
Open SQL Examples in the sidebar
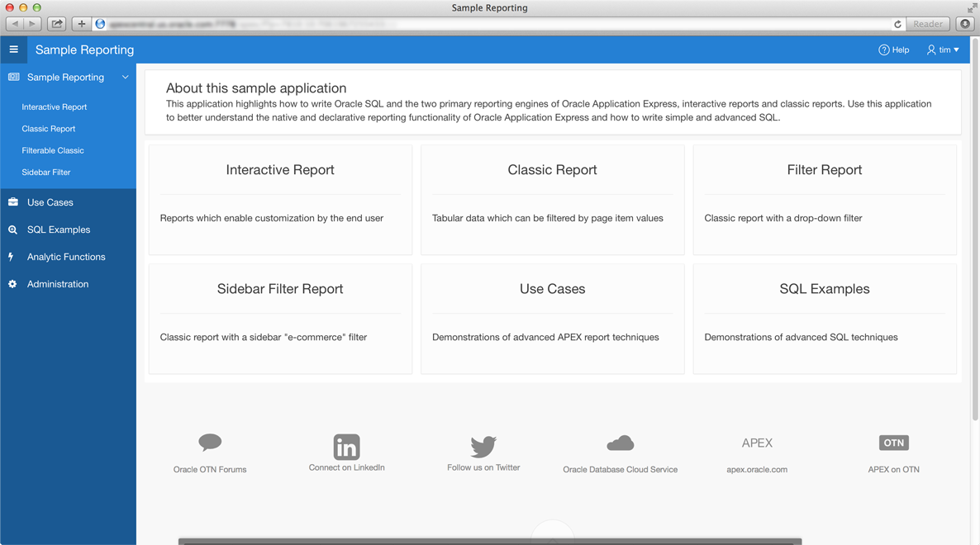[x=59, y=230]
